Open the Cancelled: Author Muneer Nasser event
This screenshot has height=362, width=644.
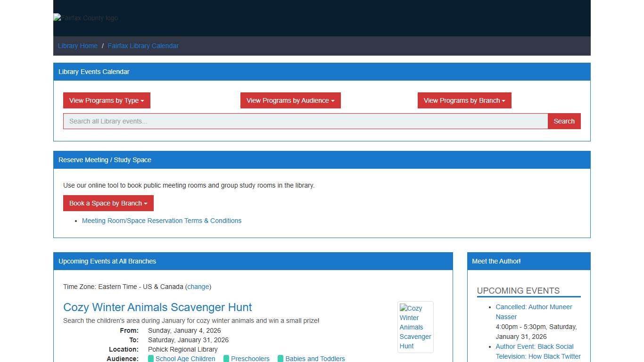[x=534, y=312]
